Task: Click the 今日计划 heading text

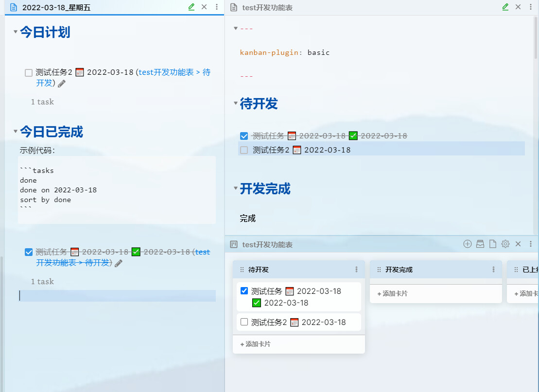Action: point(45,32)
